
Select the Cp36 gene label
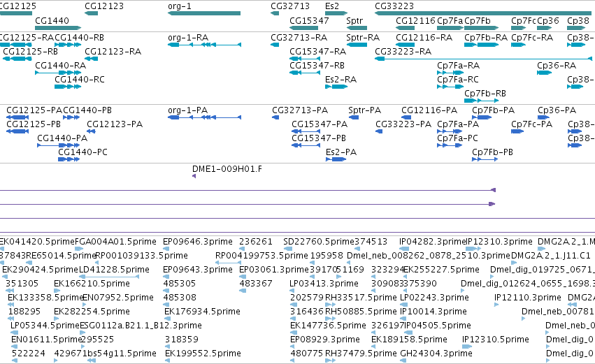548,21
